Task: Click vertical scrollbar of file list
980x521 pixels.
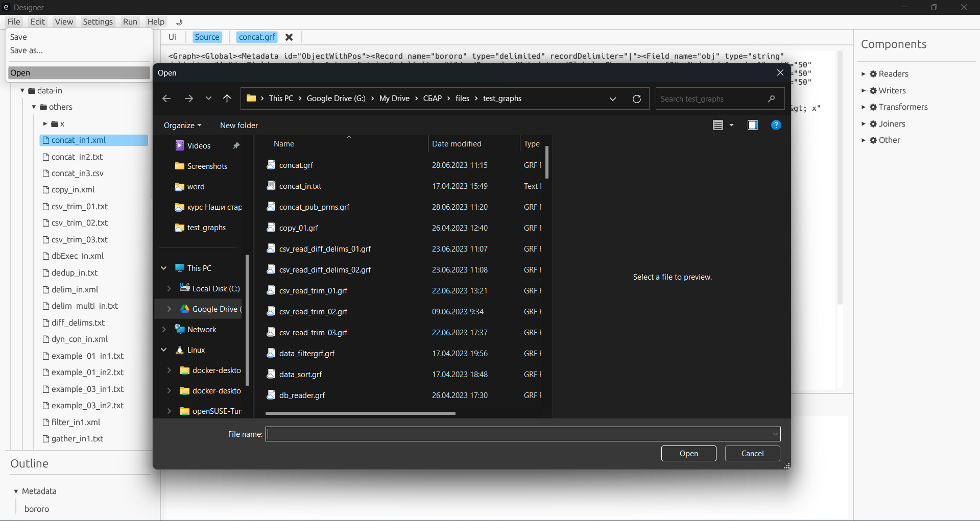Action: point(547,162)
